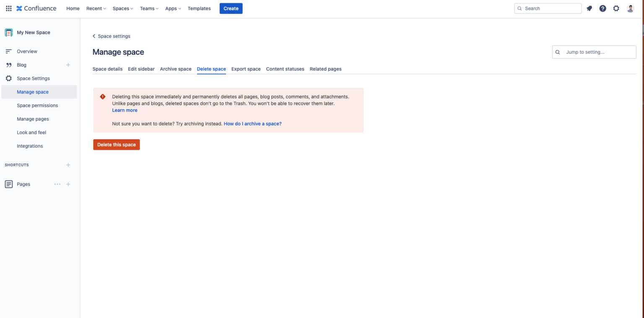Open notifications with the megaphone icon
644x318 pixels.
(x=589, y=8)
